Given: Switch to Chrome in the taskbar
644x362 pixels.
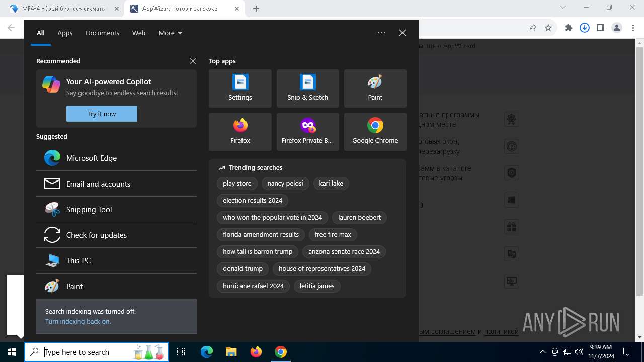Looking at the screenshot, I should tap(281, 352).
